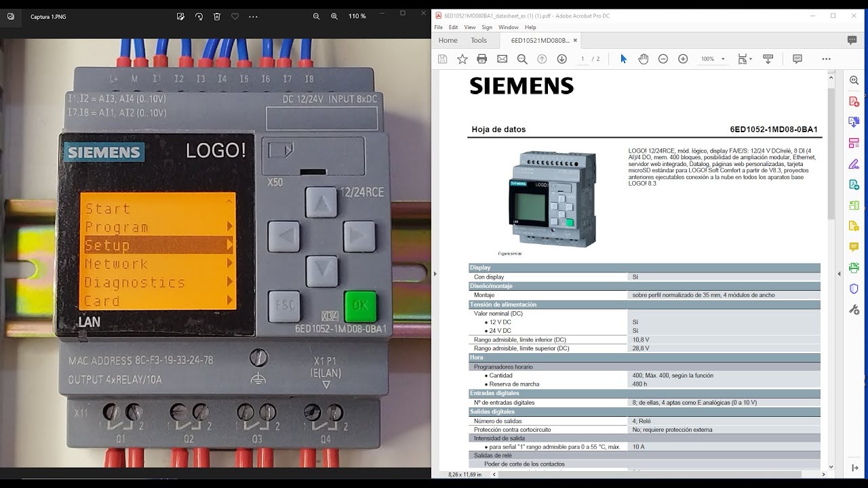868x488 pixels.
Task: Send the PDF by email
Action: 502,59
